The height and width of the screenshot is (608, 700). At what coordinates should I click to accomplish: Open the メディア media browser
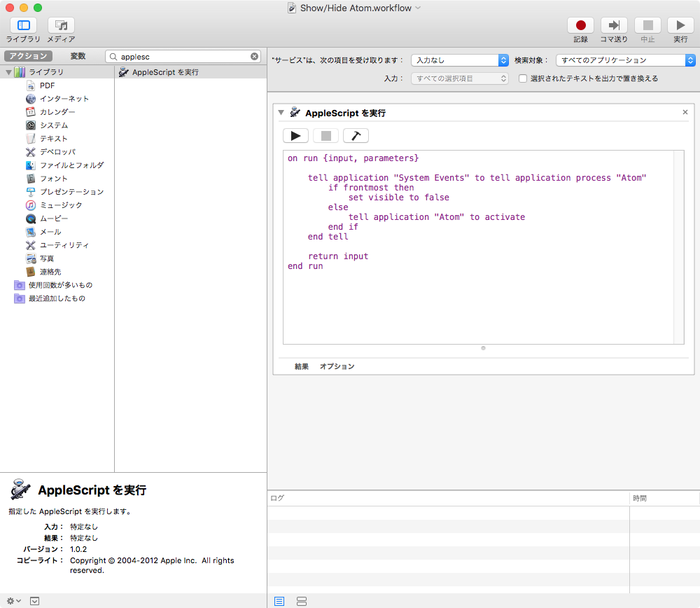(61, 25)
